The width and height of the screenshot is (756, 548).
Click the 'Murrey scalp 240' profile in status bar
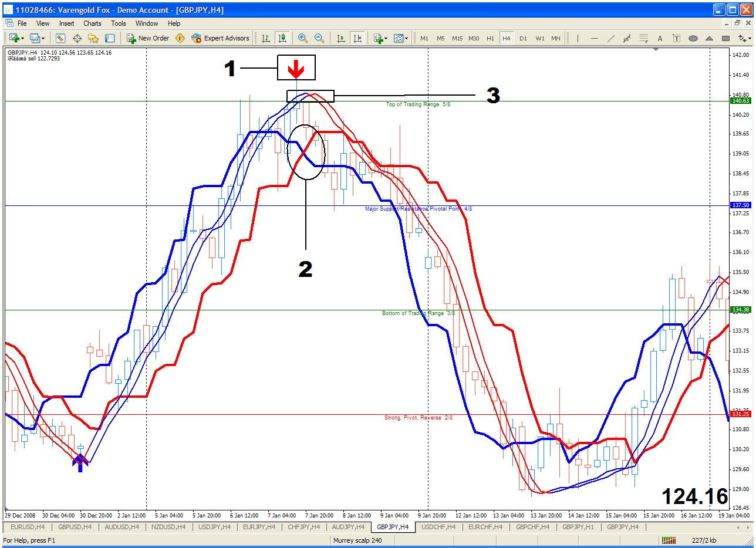point(359,540)
